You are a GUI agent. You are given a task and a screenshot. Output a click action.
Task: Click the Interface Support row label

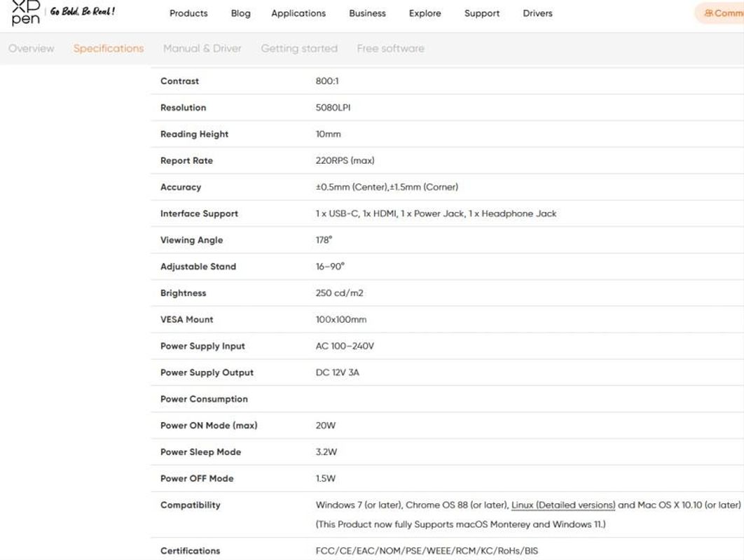click(x=199, y=213)
